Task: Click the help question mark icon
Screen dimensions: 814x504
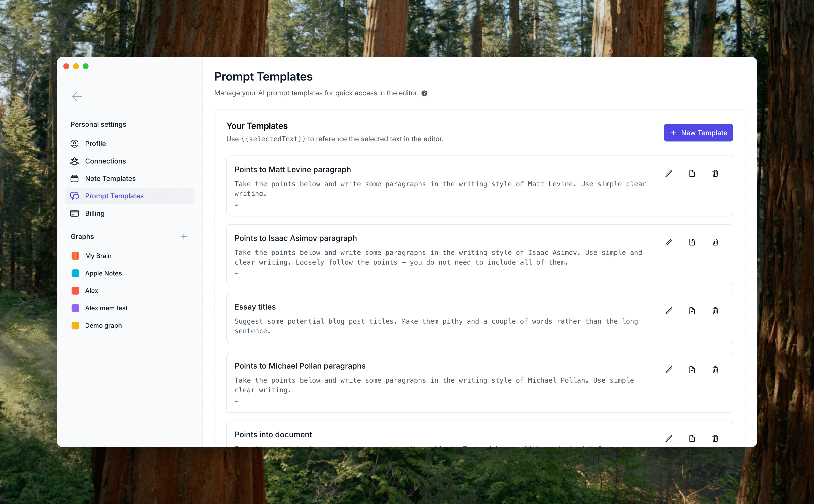Action: click(x=424, y=93)
